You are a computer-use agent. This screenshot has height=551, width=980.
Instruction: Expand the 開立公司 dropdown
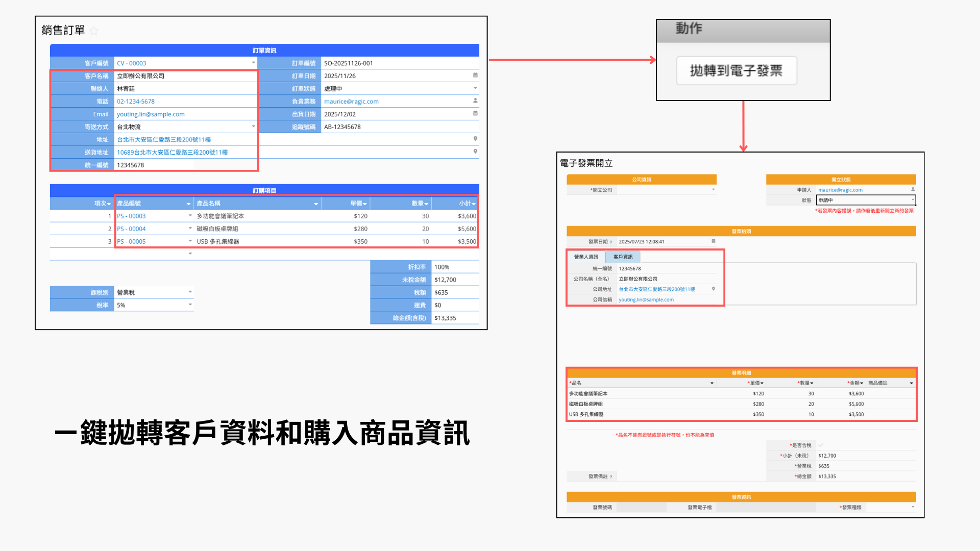click(714, 190)
